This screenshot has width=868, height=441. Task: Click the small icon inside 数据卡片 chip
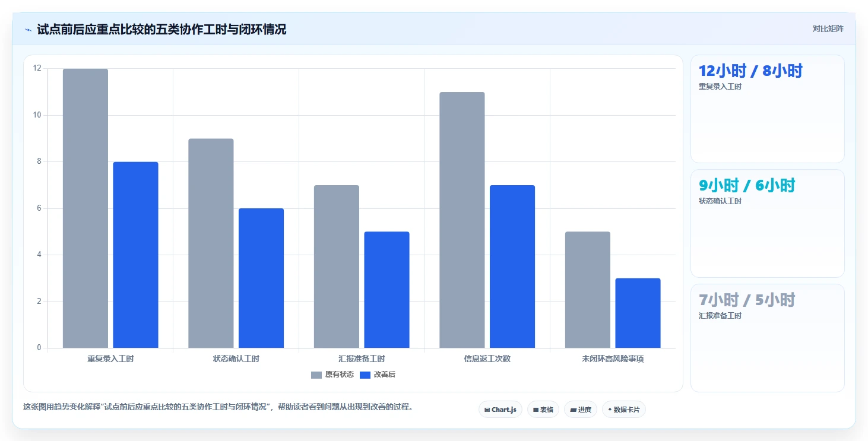[610, 410]
